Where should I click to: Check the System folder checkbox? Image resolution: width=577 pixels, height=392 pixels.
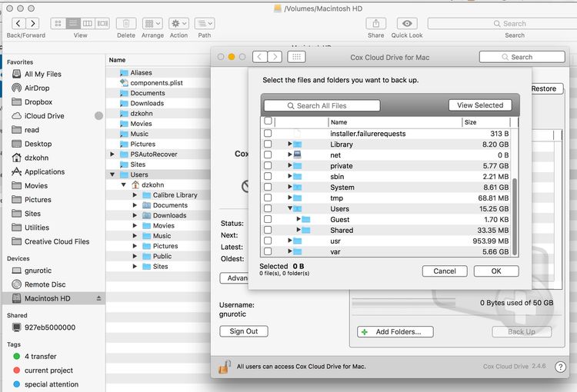tap(268, 187)
